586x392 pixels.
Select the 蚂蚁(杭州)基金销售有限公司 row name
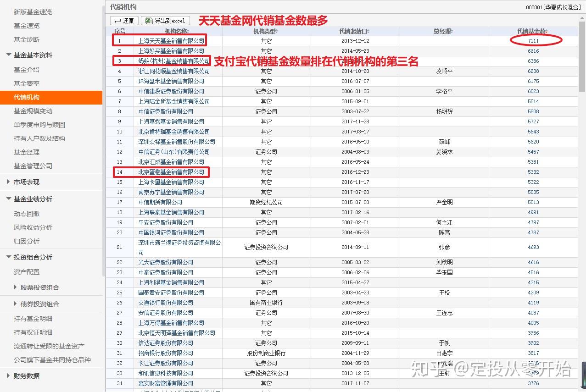174,61
